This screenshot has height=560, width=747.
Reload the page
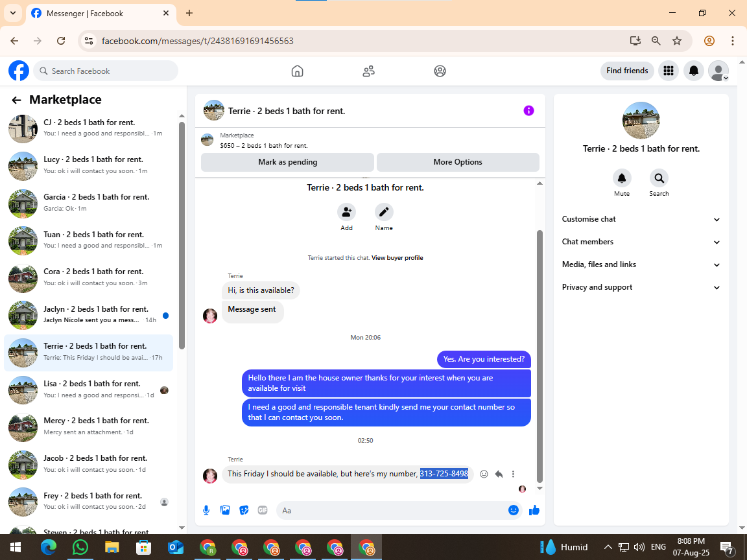[61, 41]
